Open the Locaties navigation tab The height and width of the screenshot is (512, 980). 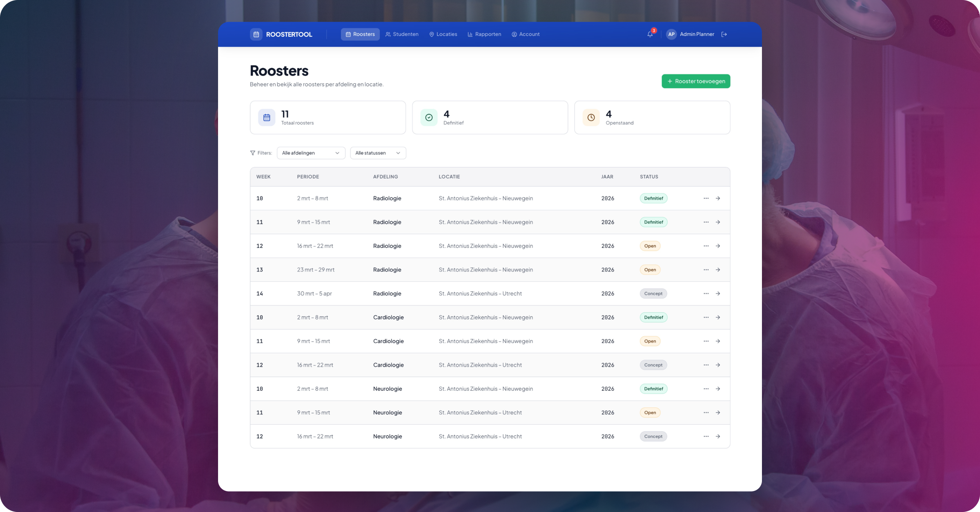443,34
